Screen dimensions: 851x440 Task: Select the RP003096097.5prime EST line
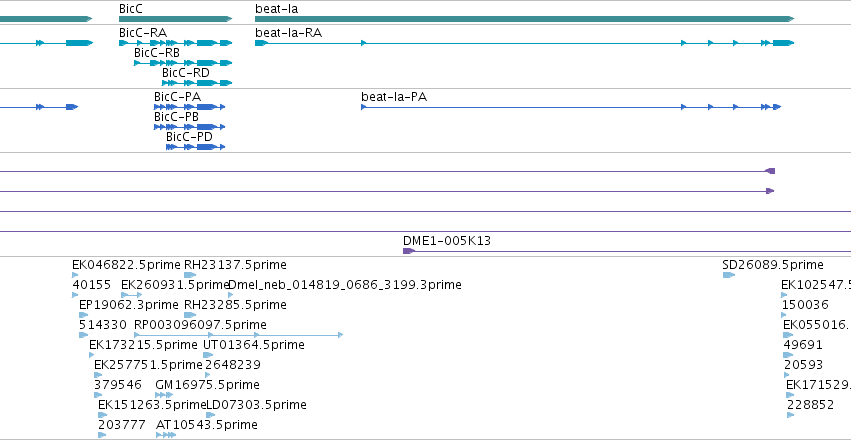239,335
